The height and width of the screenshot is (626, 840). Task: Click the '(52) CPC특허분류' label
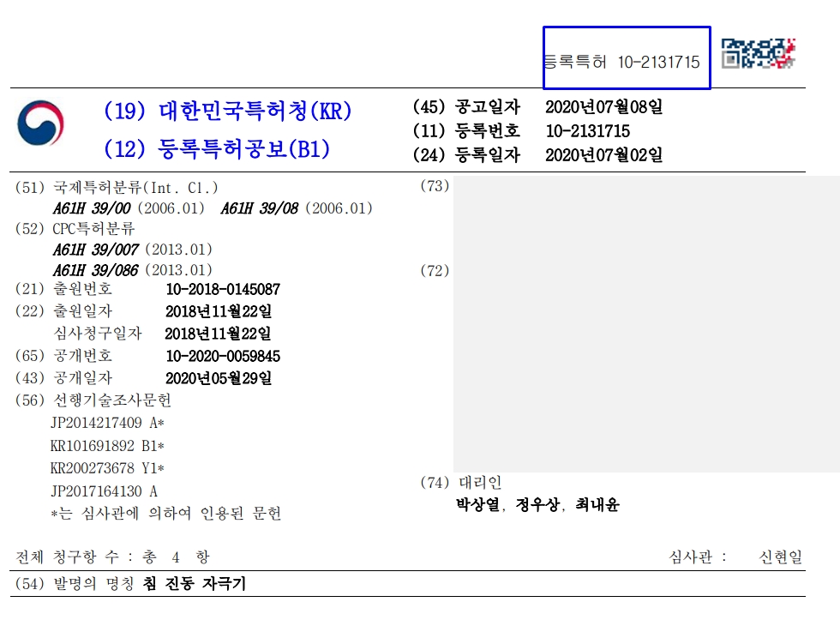coord(75,229)
